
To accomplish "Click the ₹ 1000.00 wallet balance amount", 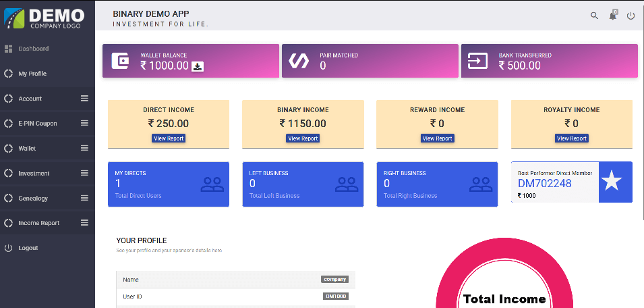I will point(165,66).
